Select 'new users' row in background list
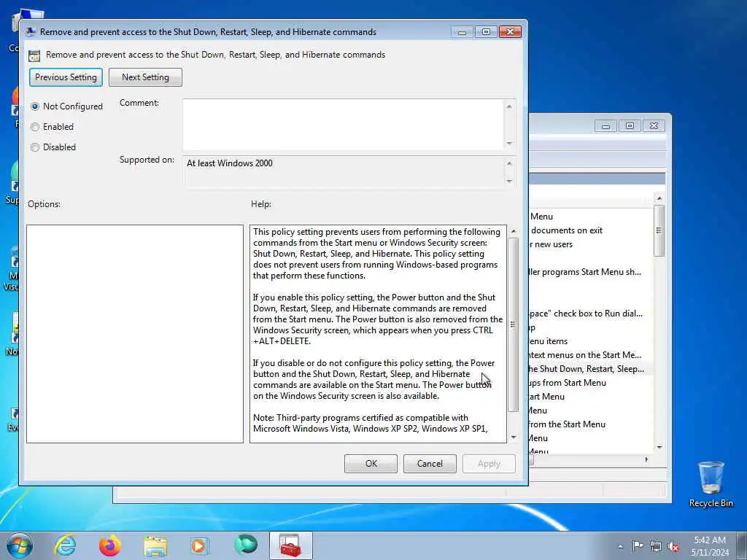This screenshot has width=747, height=560. pos(553,244)
